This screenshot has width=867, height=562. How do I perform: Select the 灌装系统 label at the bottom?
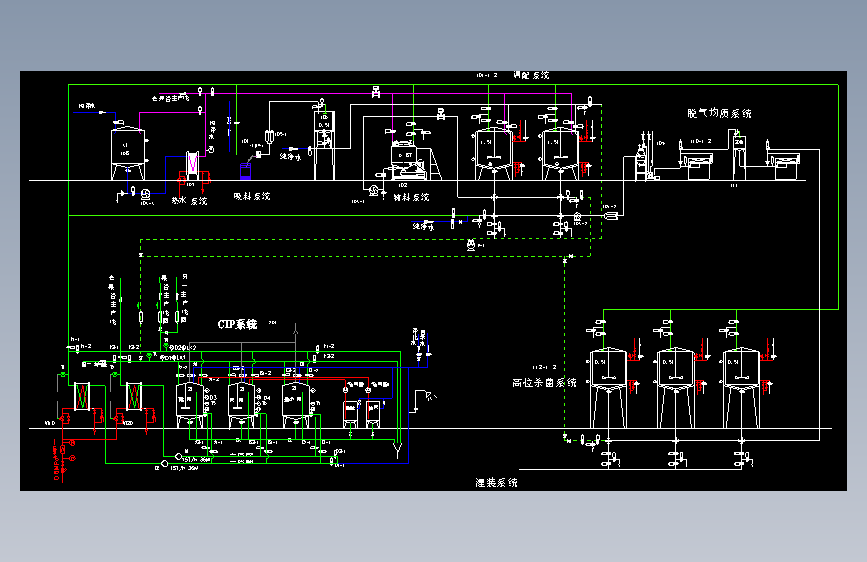pos(497,482)
